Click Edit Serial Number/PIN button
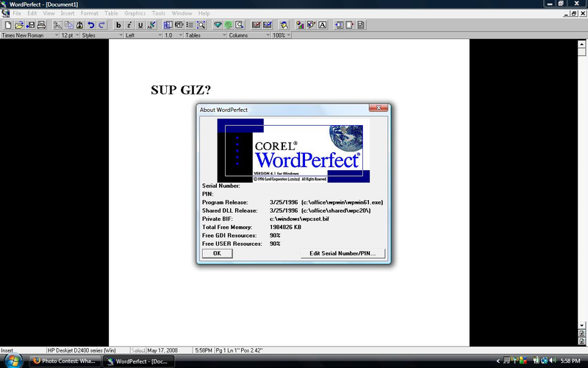Viewport: 588px width, 368px height. [x=343, y=253]
